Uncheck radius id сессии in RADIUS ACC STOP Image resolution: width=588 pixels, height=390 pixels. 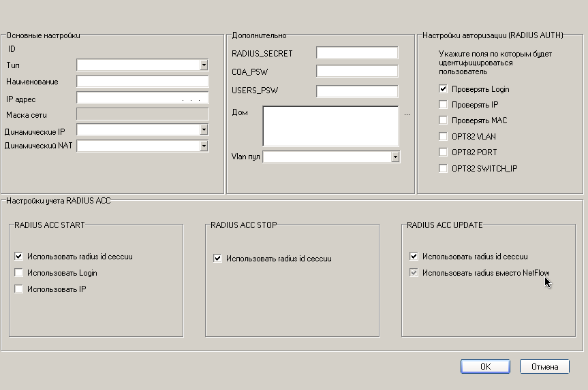tap(217, 259)
